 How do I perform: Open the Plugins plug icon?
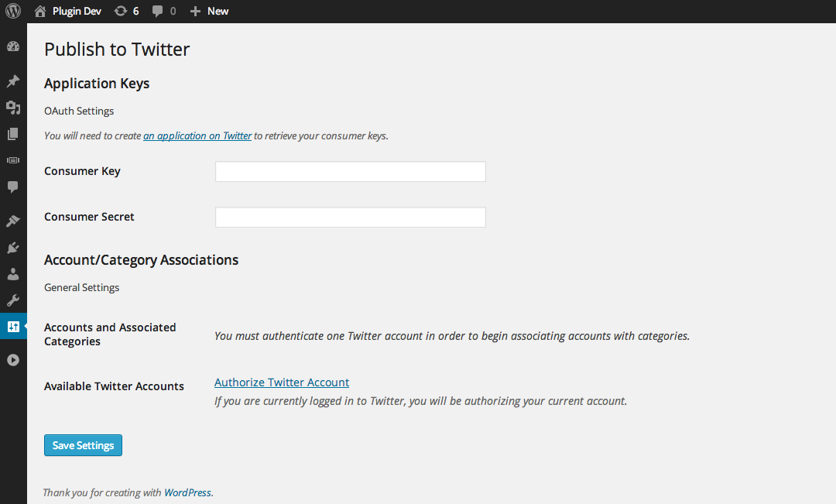click(13, 248)
